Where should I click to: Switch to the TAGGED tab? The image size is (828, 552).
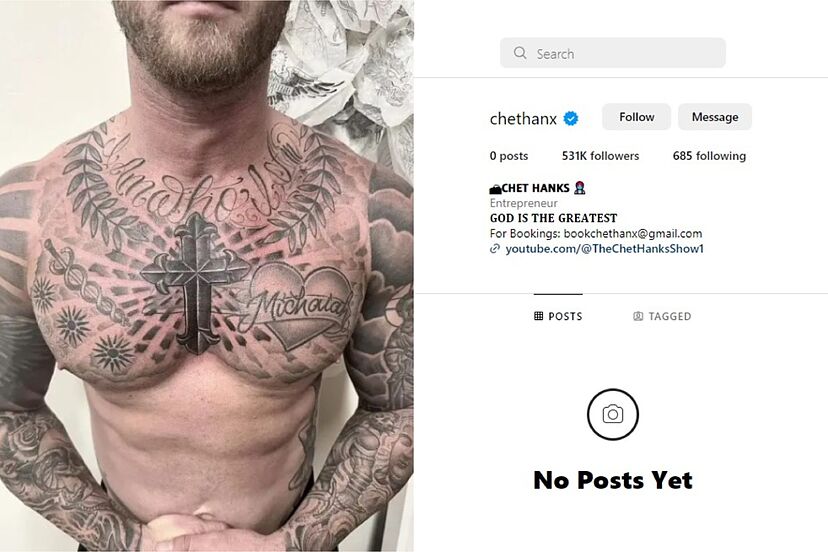point(662,316)
